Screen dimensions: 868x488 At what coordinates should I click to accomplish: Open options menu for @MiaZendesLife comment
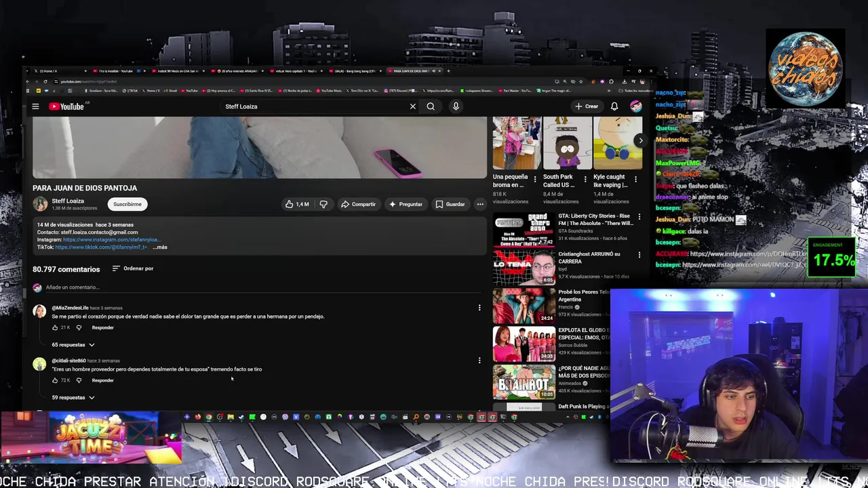479,308
